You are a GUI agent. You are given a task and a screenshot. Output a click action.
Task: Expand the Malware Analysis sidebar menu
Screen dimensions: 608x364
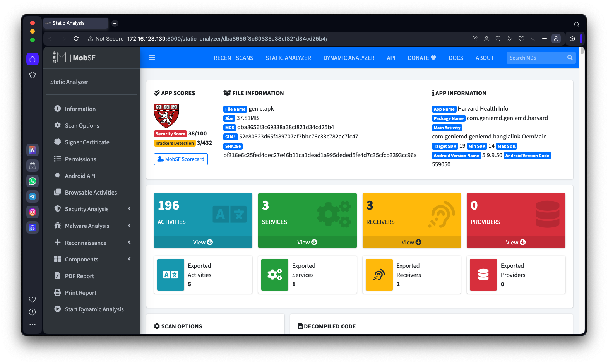tap(92, 226)
